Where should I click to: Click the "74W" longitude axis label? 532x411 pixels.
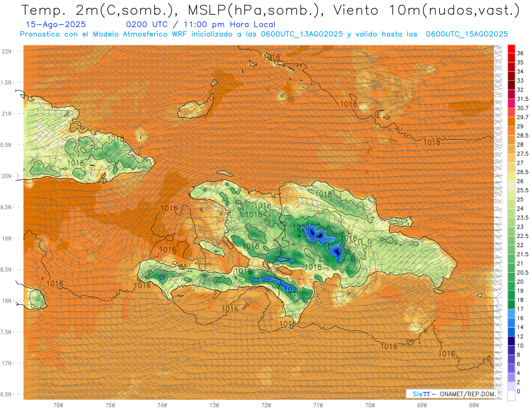click(162, 405)
